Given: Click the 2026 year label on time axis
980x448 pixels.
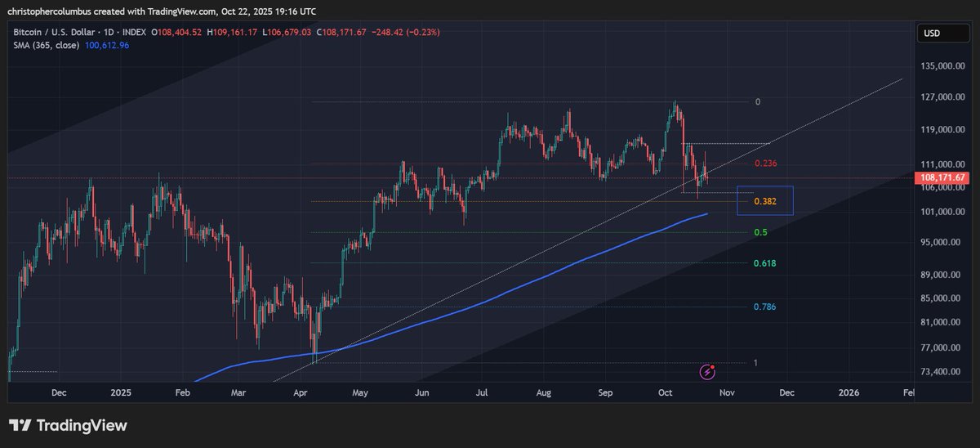Looking at the screenshot, I should [849, 392].
